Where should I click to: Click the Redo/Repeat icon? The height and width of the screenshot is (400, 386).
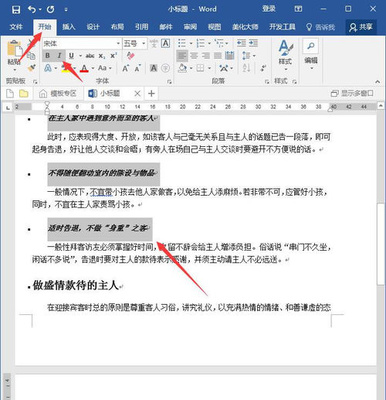tap(51, 9)
